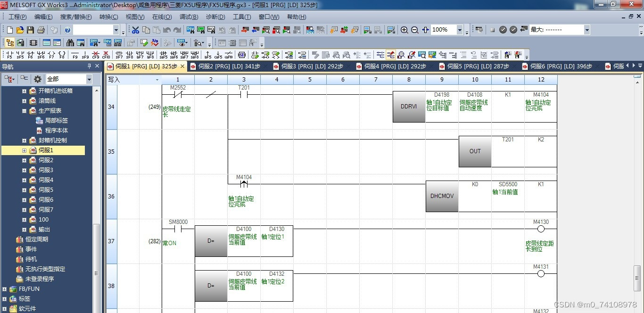Open help with the question mark icon
Viewport: 644px width, 313px height.
pyautogui.click(x=67, y=30)
